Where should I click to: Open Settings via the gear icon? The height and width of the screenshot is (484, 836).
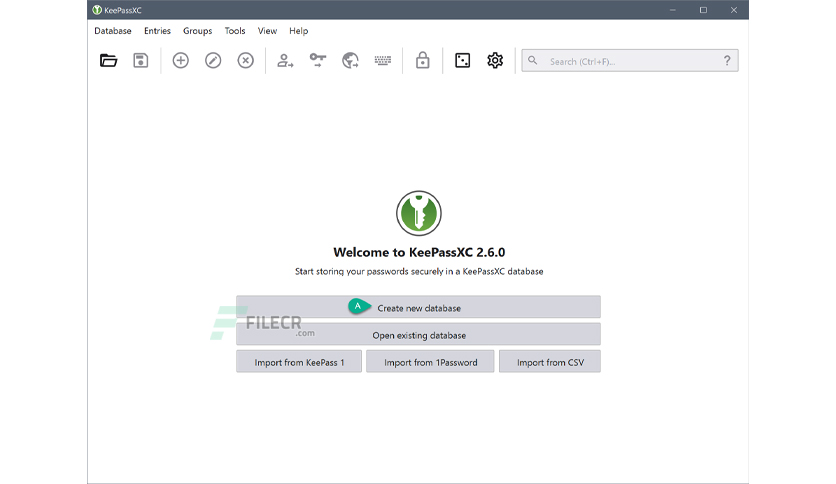[x=495, y=61]
